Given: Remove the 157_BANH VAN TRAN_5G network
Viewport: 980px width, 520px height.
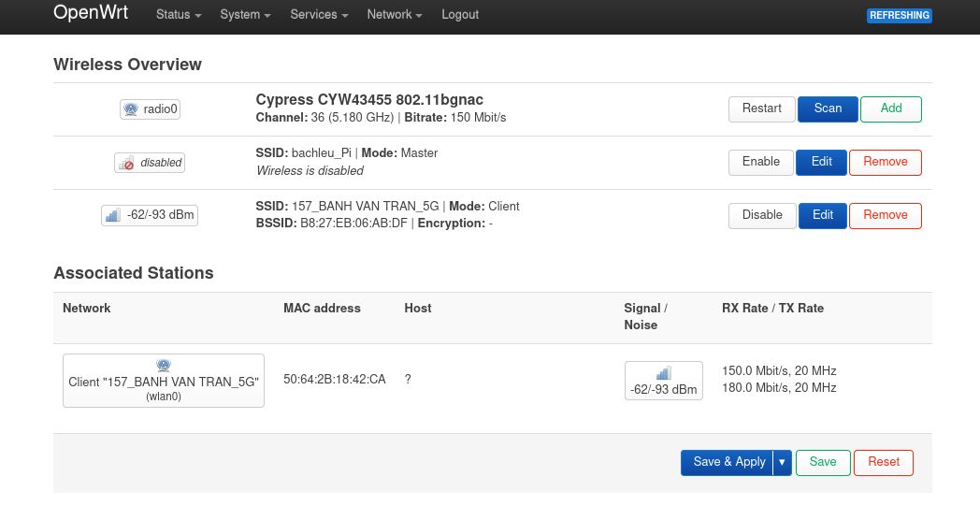Looking at the screenshot, I should (885, 216).
